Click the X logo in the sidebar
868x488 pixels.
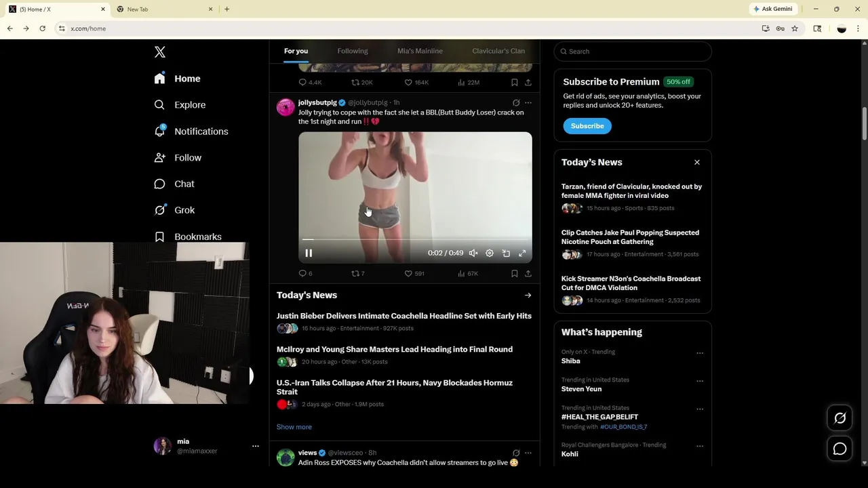tap(160, 52)
